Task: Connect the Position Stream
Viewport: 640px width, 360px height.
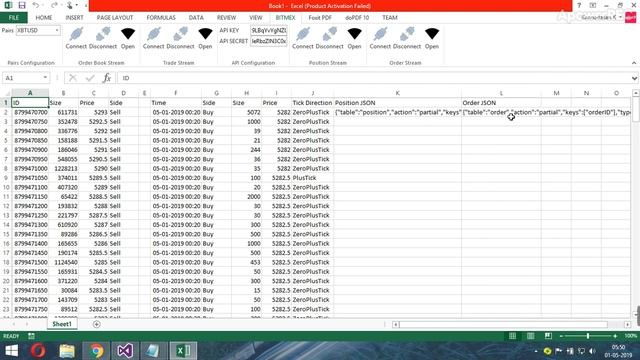Action: [302, 38]
